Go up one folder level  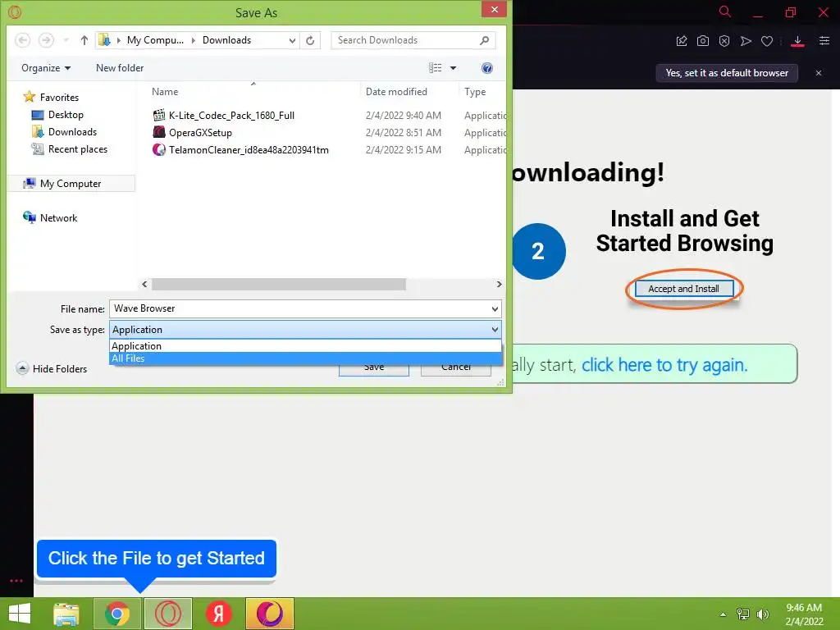84,40
